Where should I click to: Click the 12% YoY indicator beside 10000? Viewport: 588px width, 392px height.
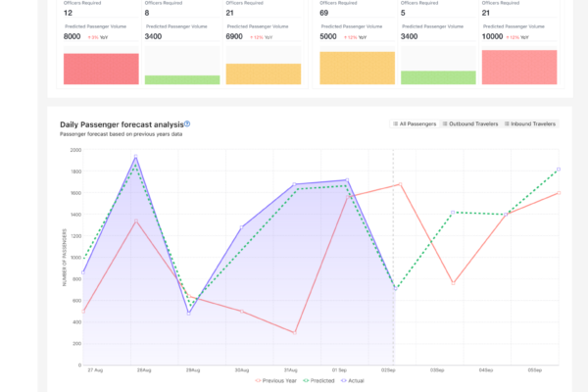[517, 37]
